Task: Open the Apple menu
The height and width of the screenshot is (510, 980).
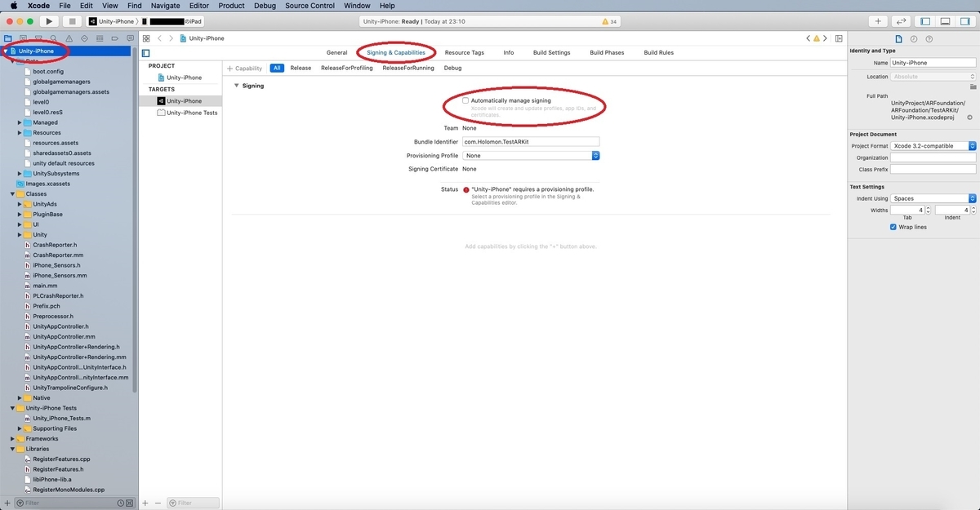Action: click(x=14, y=6)
